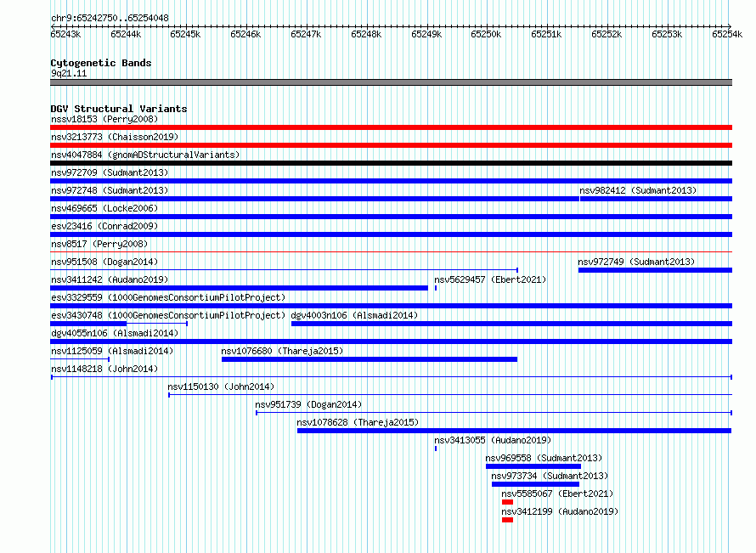Select esv23416 (Conrad2009) variant
Viewport: 756px width, 553px height.
(x=104, y=226)
